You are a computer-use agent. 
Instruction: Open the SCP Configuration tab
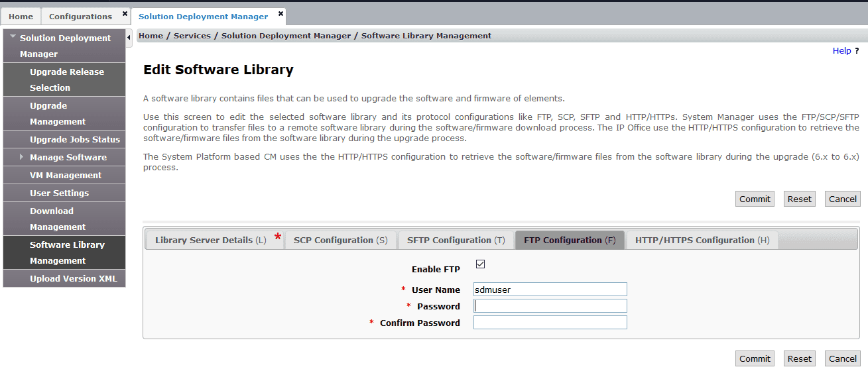[x=340, y=240]
